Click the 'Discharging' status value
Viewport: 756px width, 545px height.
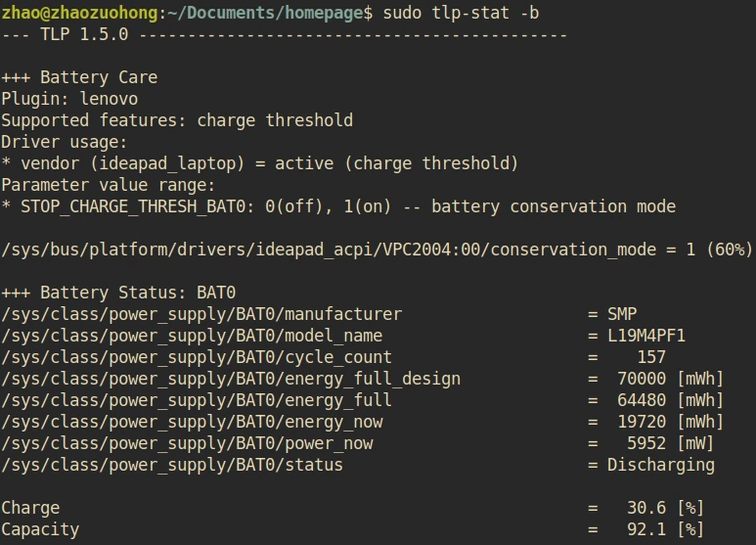pos(661,466)
